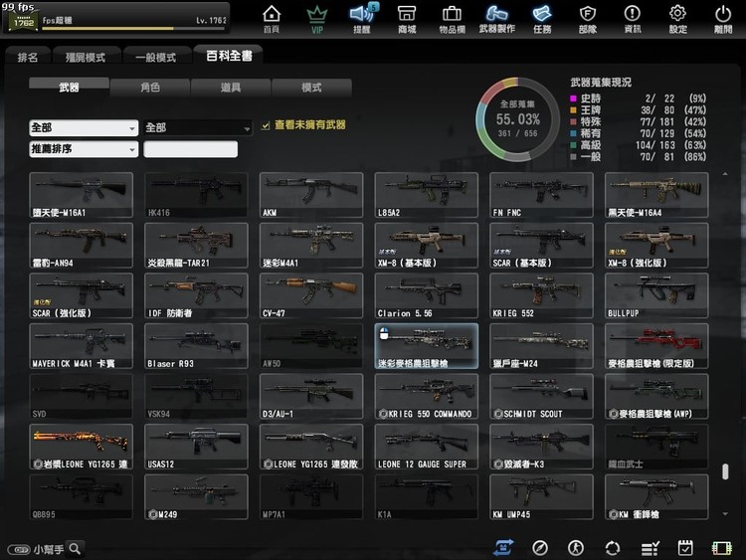Select the MAVERICK M4A1 卡賓 card

[81, 346]
